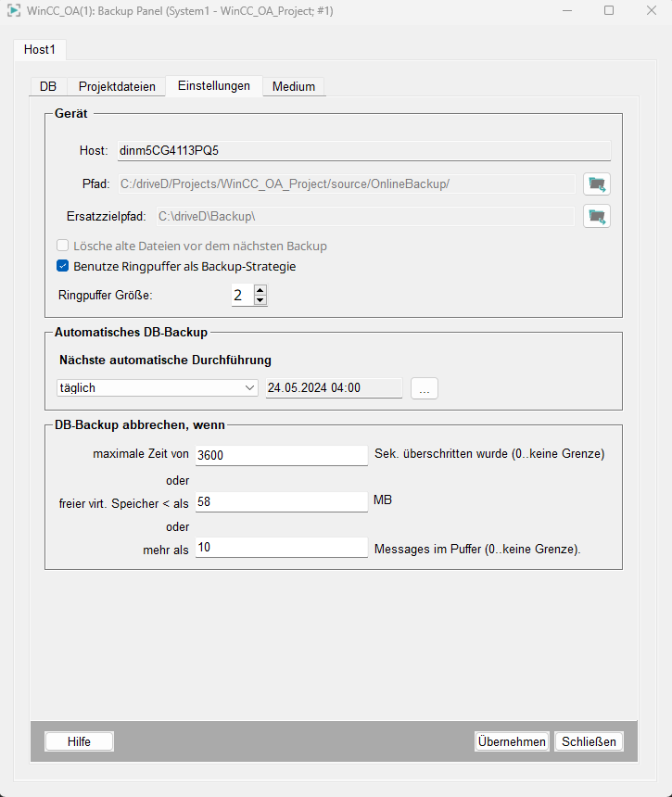Click the freier virt. Speicher field
Image resolution: width=672 pixels, height=797 pixels.
coord(281,501)
